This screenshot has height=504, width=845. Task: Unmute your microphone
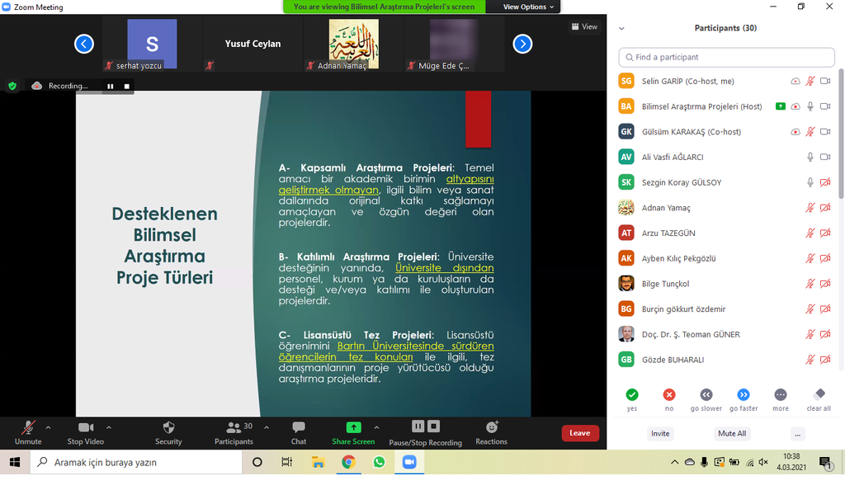click(28, 427)
